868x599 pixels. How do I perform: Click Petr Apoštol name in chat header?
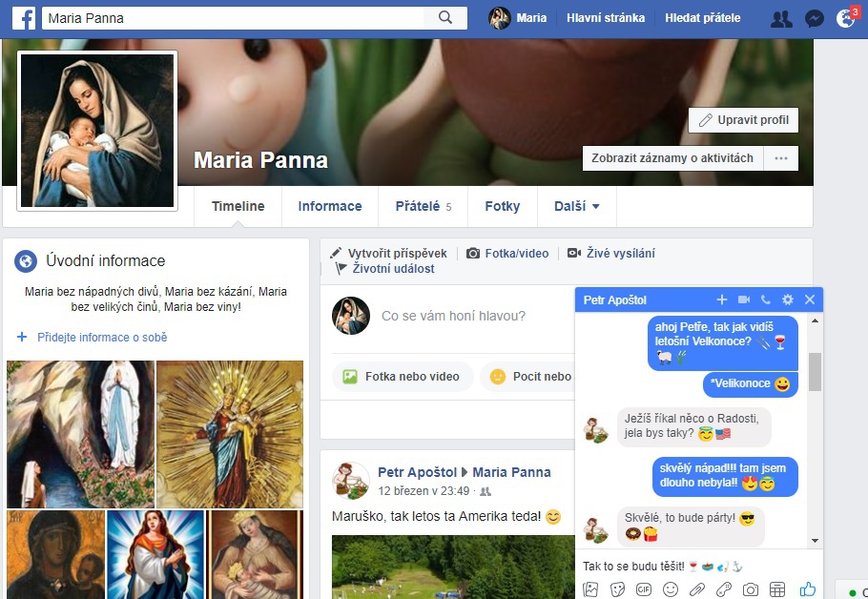614,300
